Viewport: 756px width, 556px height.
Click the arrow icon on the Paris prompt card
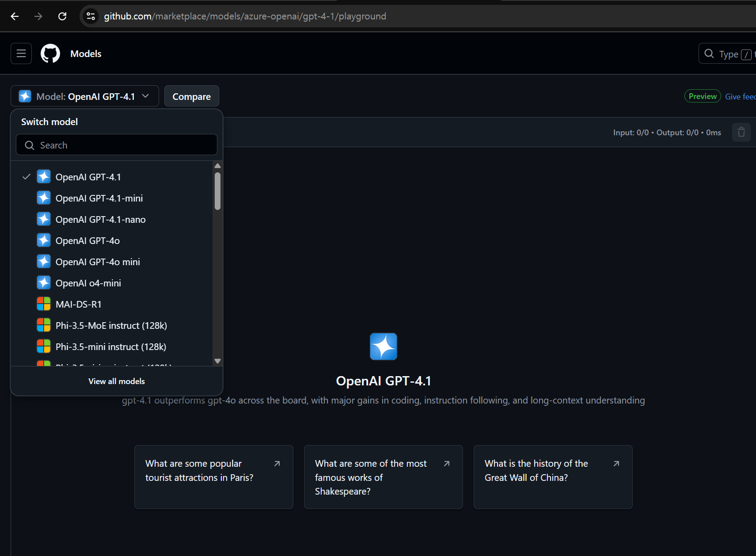tap(277, 464)
